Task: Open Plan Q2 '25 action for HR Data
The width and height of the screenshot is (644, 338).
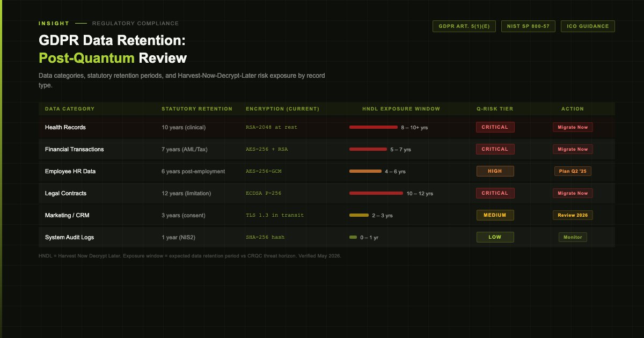Action: [573, 171]
